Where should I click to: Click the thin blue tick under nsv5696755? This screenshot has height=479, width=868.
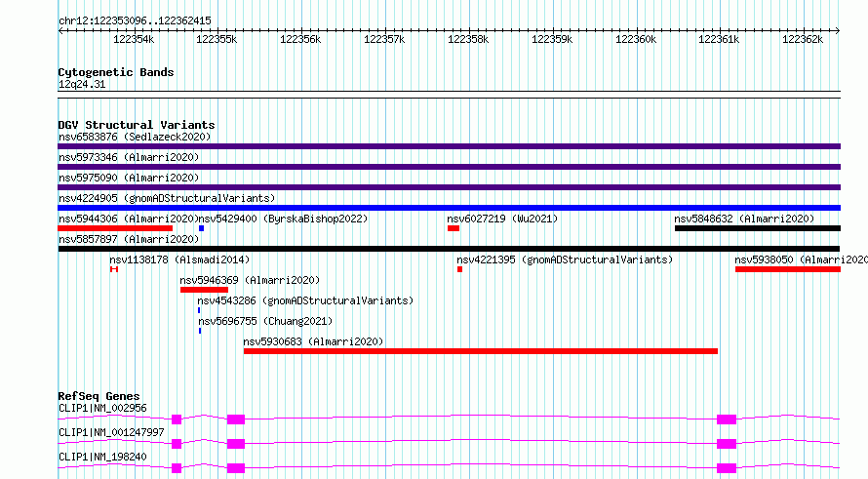point(200,331)
